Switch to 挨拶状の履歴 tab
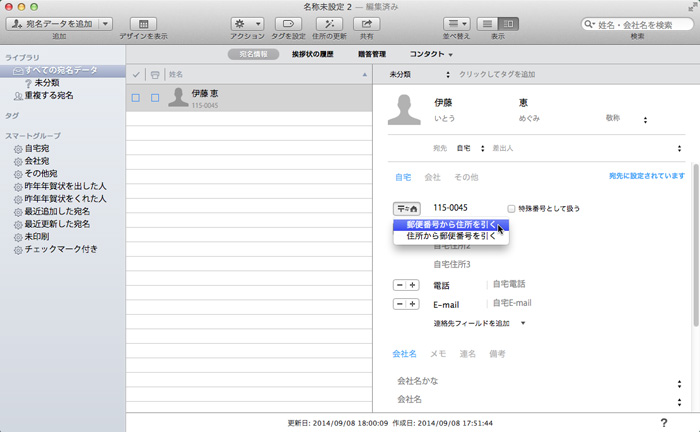 (313, 53)
